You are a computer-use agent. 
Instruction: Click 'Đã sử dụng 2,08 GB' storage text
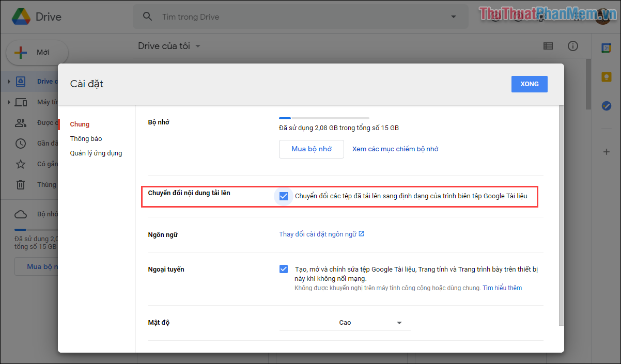pos(338,128)
